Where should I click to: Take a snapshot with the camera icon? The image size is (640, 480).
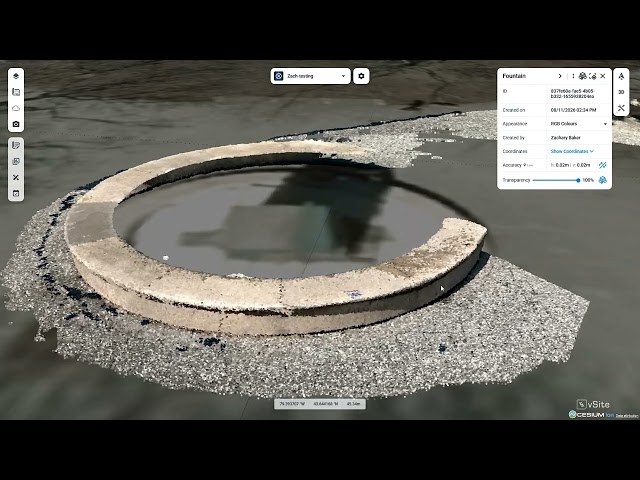coord(16,124)
